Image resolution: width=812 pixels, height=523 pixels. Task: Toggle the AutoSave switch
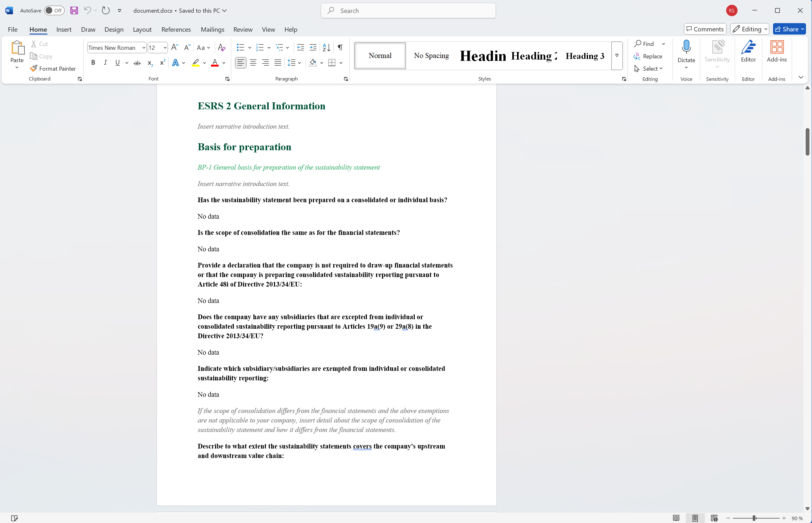(54, 10)
